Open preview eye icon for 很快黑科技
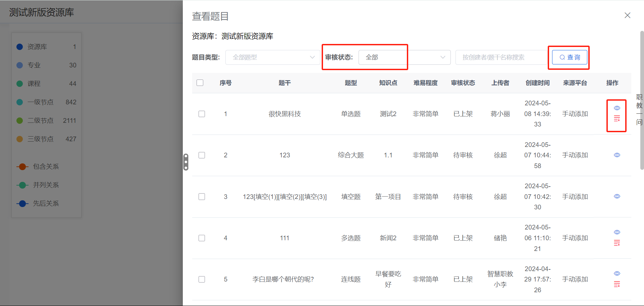 (x=617, y=108)
